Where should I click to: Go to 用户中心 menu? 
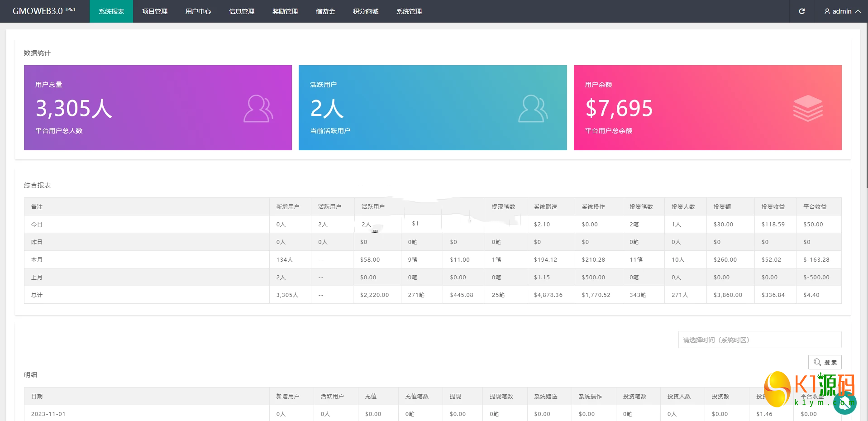(x=198, y=11)
